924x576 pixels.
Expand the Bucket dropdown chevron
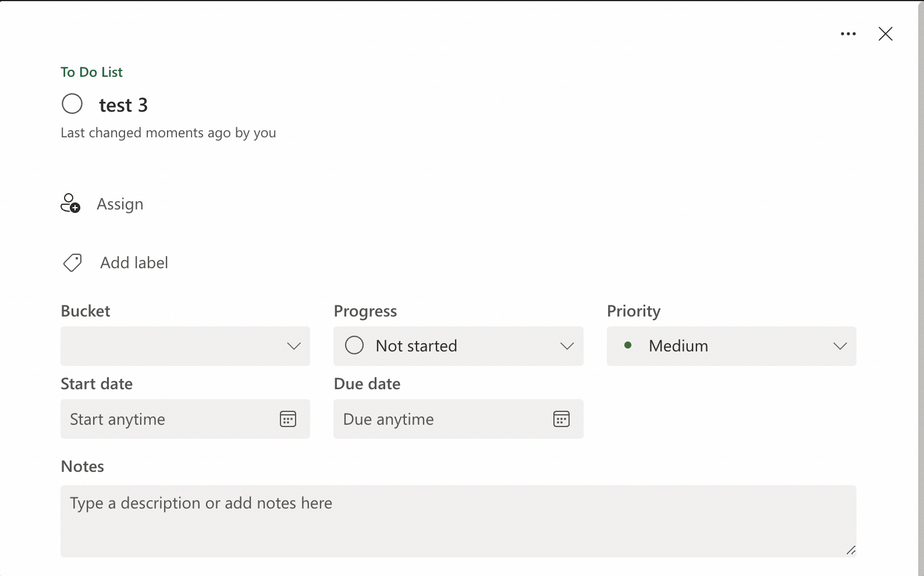294,346
